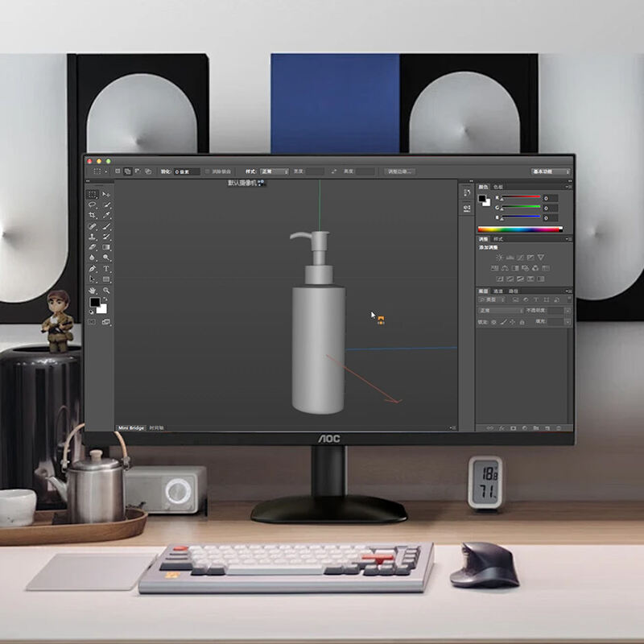The image size is (644, 644).
Task: Open the 时间轴 Timeline tab
Action: point(156,428)
